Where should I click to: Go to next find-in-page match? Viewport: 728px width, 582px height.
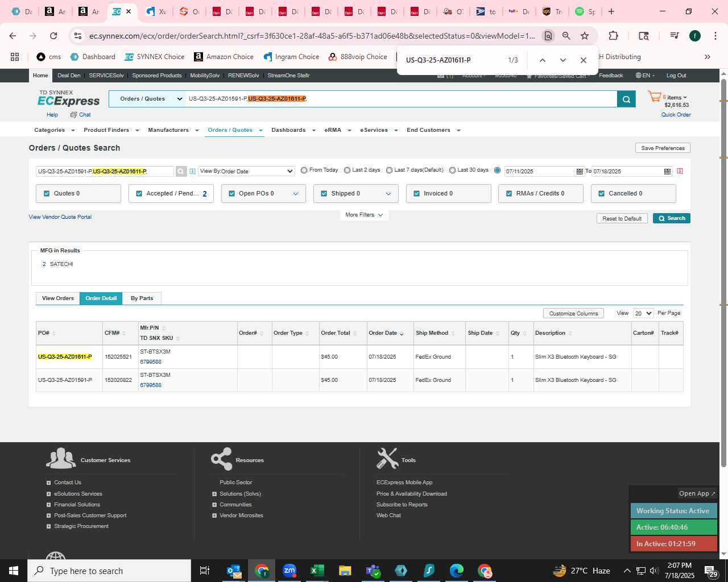[562, 60]
